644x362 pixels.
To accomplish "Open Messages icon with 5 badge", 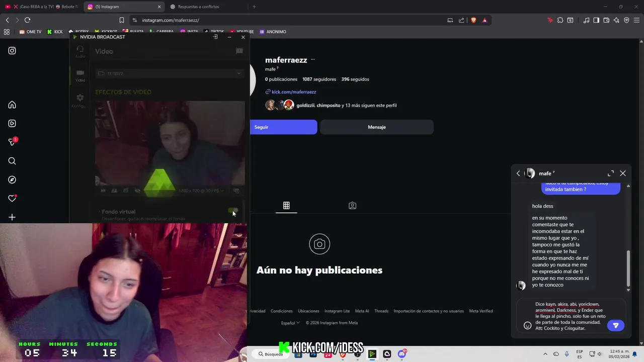I will (12, 142).
